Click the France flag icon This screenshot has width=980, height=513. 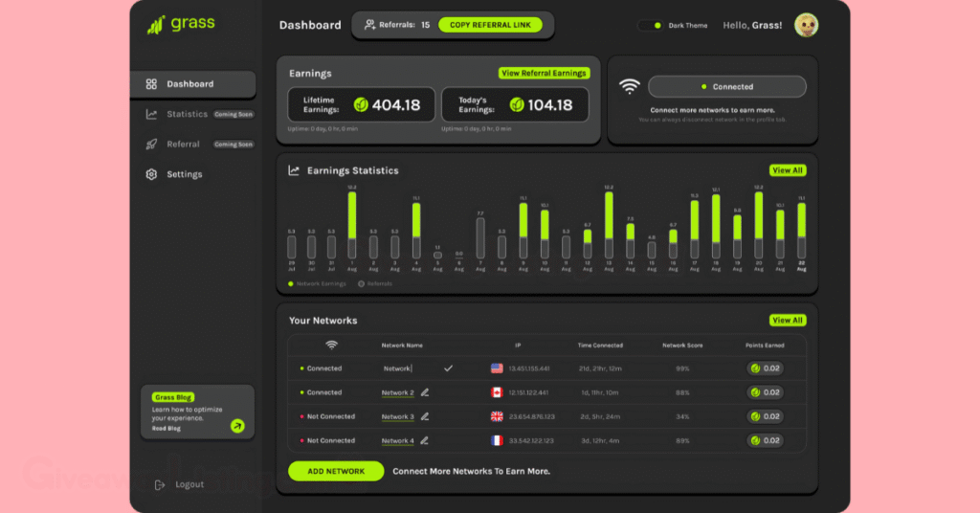pyautogui.click(x=497, y=440)
